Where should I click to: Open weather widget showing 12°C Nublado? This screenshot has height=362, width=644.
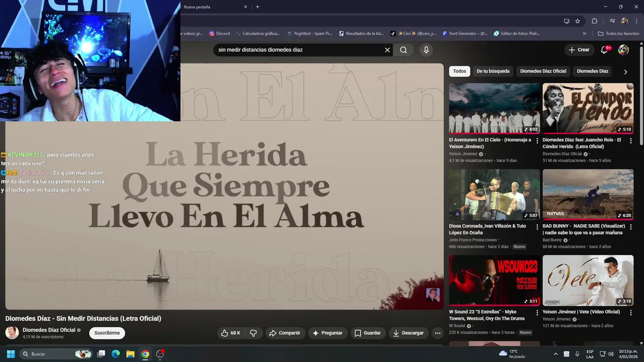click(x=512, y=354)
